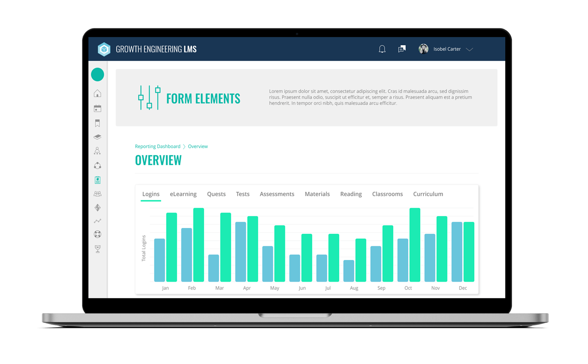
Task: Click the lifebuoy help sidebar icon
Action: (x=97, y=234)
